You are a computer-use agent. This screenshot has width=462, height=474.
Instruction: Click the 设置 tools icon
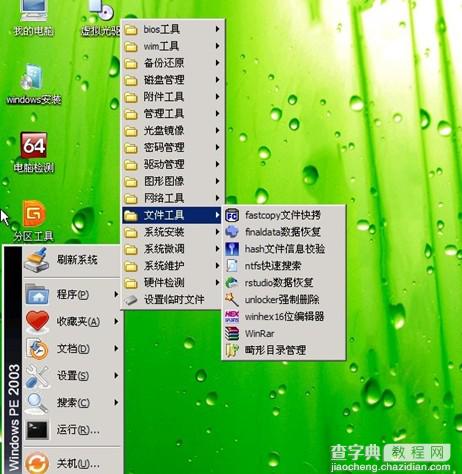[x=37, y=376]
